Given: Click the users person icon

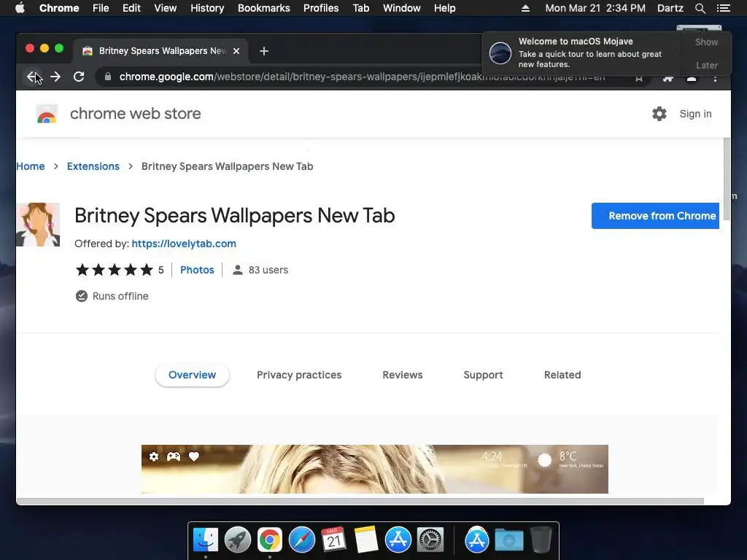Looking at the screenshot, I should (x=237, y=270).
